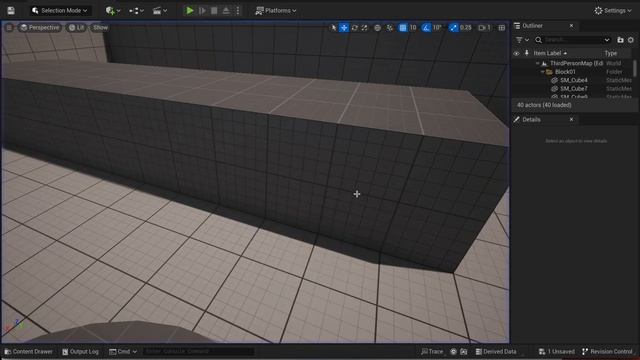Click the Save level icon
Viewport: 640px width, 360px height.
[x=11, y=11]
